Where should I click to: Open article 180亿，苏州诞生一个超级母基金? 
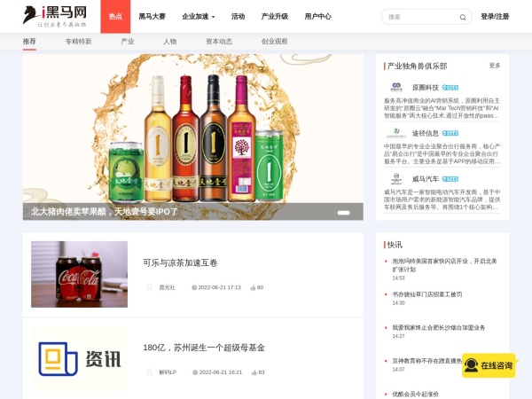coord(204,348)
